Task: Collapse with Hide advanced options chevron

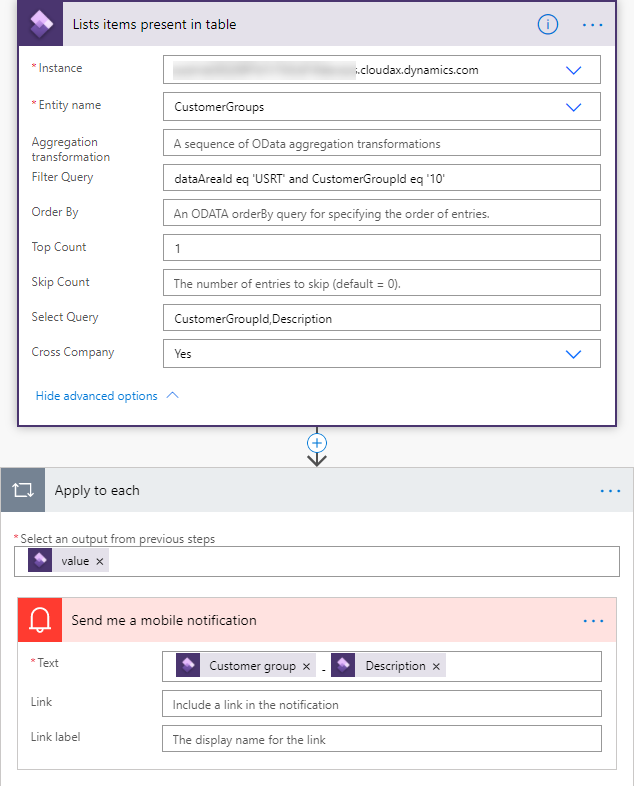Action: click(x=172, y=396)
